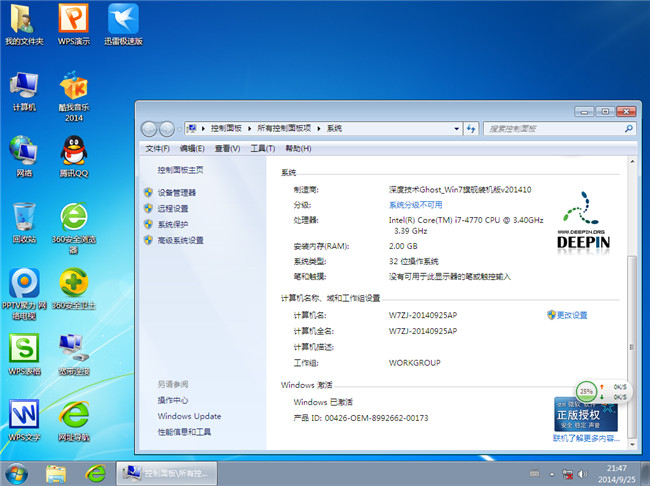Click the computer name W7ZJ-20140925AP value

(x=423, y=315)
